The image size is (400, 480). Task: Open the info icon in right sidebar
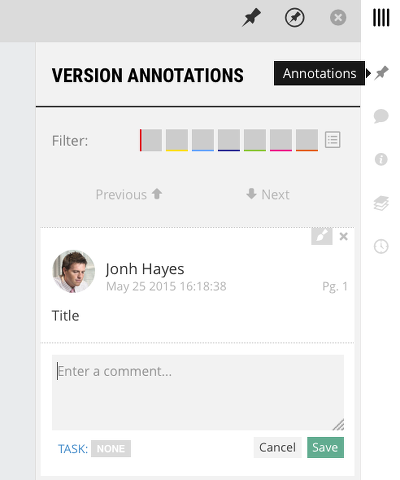click(x=381, y=159)
